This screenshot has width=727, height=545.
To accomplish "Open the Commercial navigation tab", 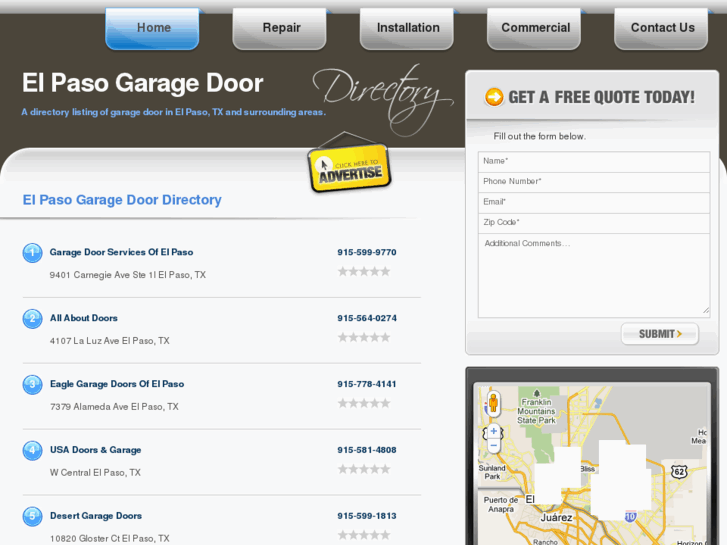I will pos(534,28).
